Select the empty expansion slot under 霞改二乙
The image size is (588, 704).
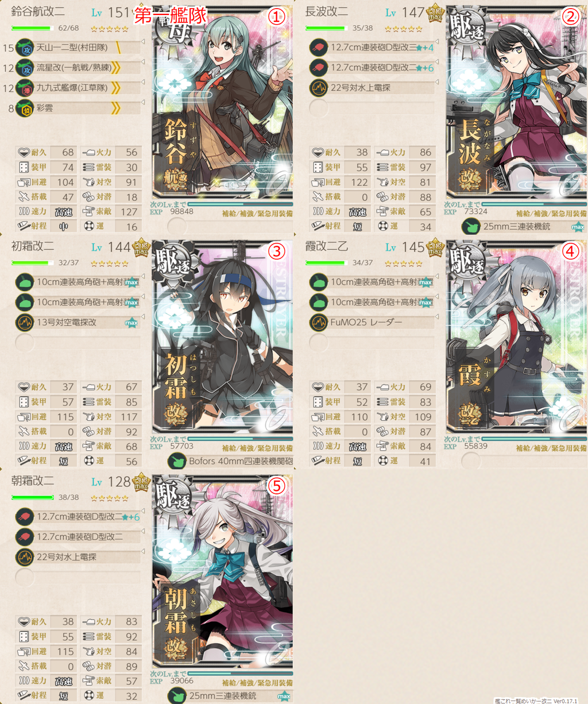[471, 461]
